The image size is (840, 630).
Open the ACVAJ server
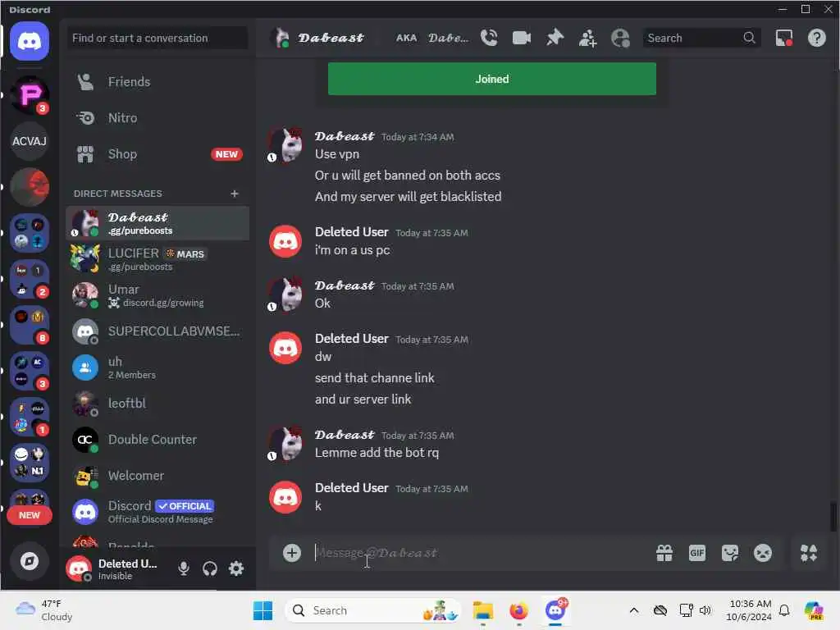30,141
